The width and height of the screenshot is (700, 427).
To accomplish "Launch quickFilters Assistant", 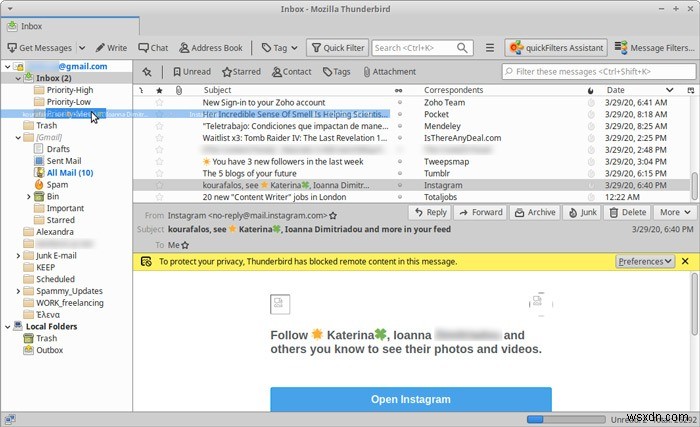I will [x=556, y=48].
